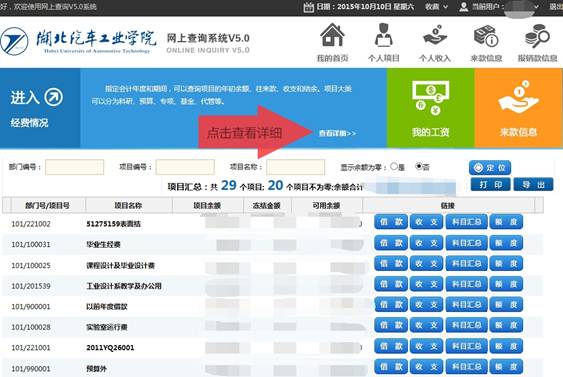
Task: Open 个人收入 hand-with-coins icon
Action: (x=434, y=35)
